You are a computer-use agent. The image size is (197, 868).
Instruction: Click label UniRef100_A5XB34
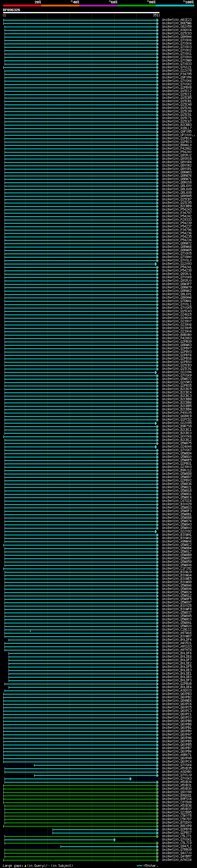[x=177, y=782]
